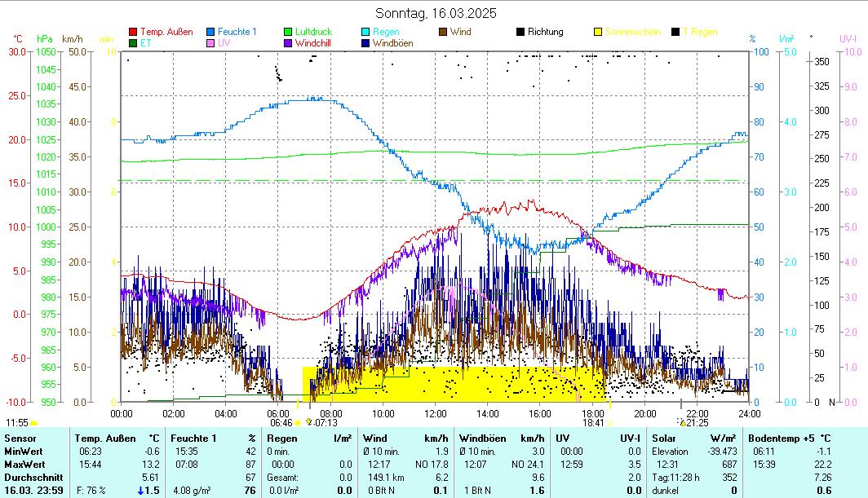The height and width of the screenshot is (498, 868).
Task: Click the green hPa axis unit label
Action: coord(45,39)
